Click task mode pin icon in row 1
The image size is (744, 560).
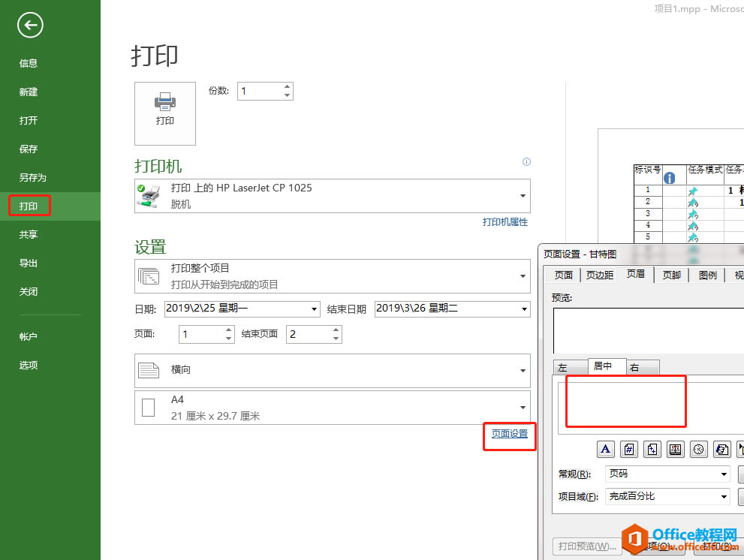click(693, 191)
